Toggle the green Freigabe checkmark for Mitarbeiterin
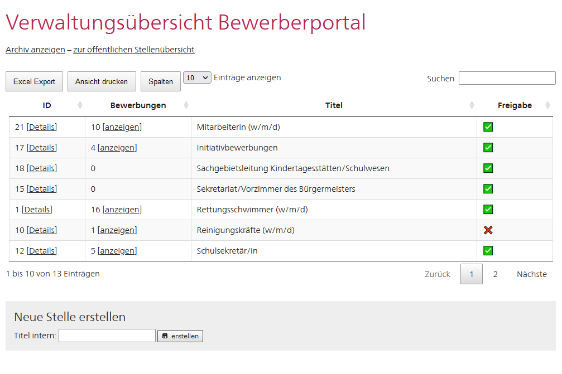This screenshot has height=374, width=562. [488, 127]
